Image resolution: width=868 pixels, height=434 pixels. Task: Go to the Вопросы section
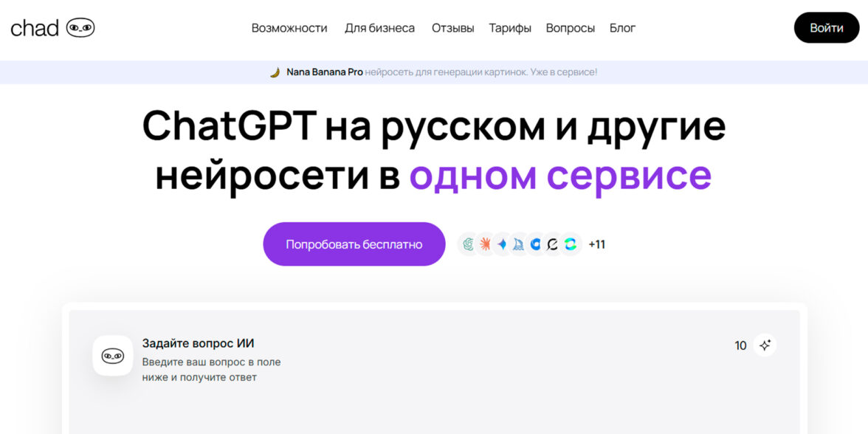[570, 28]
